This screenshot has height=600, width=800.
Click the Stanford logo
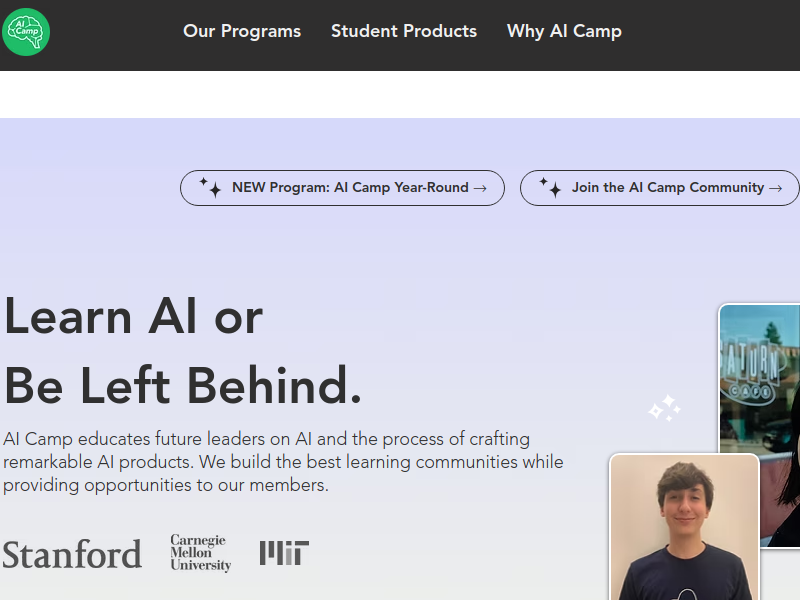[72, 554]
